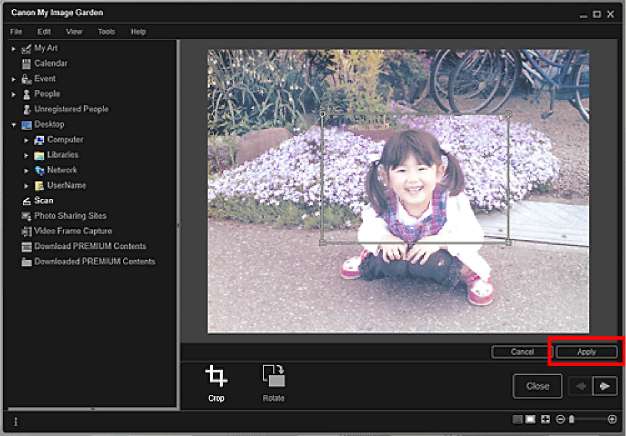The width and height of the screenshot is (626, 436).
Task: Open the Edit menu
Action: pos(44,32)
